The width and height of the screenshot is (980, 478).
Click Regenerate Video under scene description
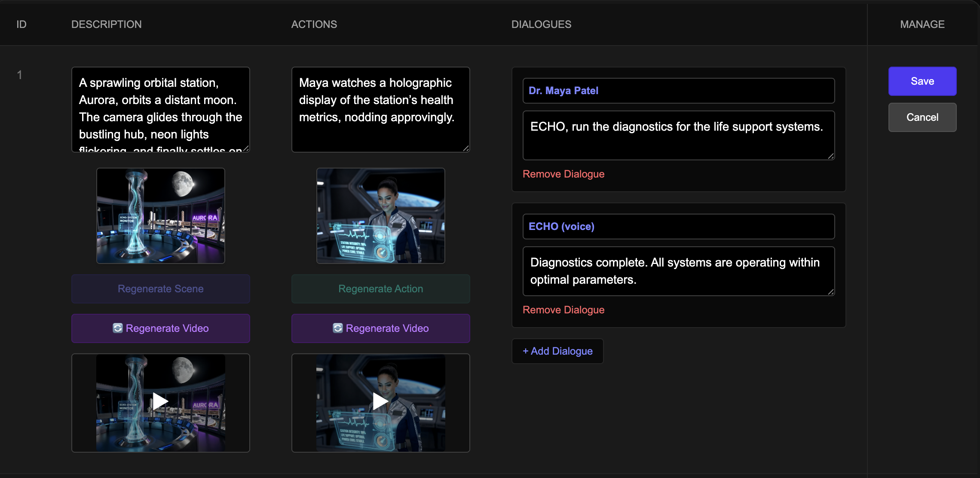point(160,328)
